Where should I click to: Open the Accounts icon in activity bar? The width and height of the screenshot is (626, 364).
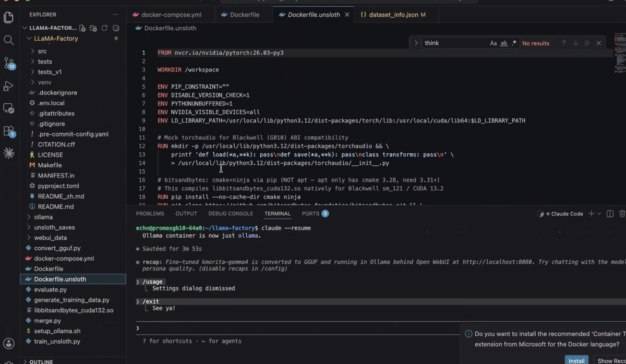point(8,343)
